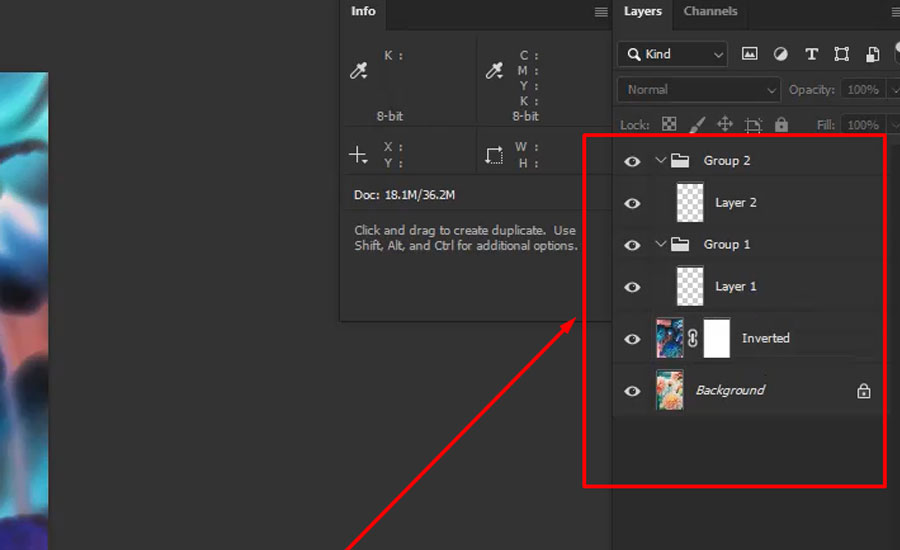
Task: Select the layer named Inverted
Action: [x=766, y=338]
